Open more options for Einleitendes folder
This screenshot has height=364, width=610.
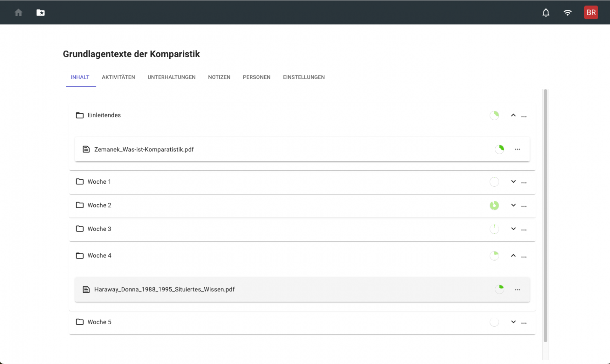pyautogui.click(x=524, y=116)
